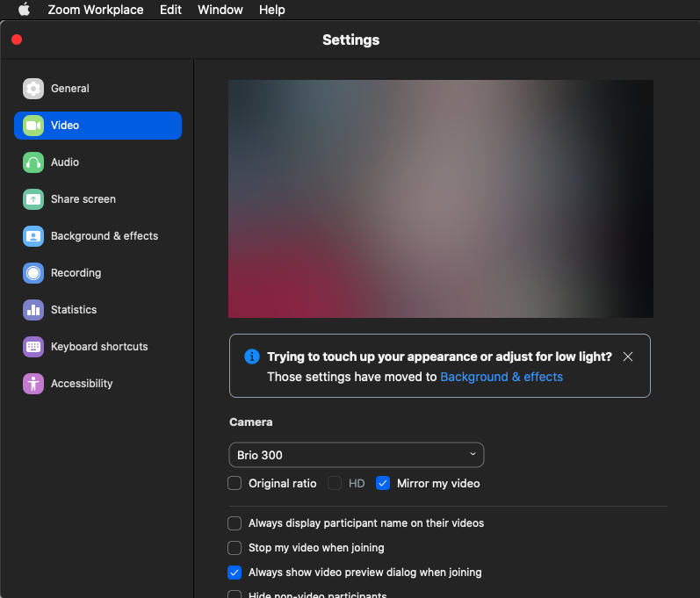Open the Window menu
This screenshot has height=598, width=700.
pos(220,10)
